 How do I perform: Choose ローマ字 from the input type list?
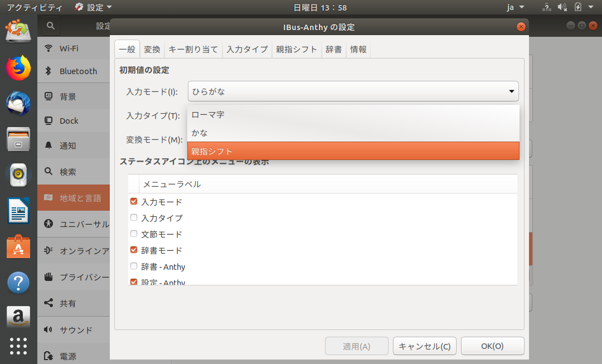tap(353, 115)
